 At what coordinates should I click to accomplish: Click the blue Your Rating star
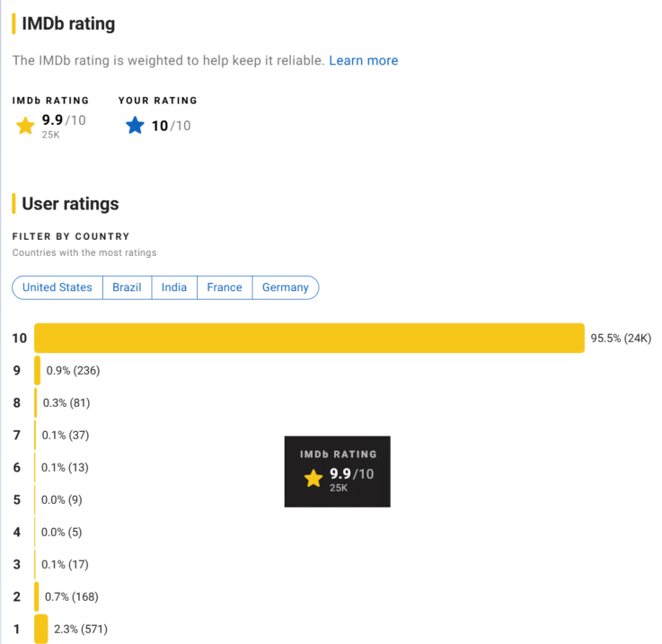(x=135, y=126)
